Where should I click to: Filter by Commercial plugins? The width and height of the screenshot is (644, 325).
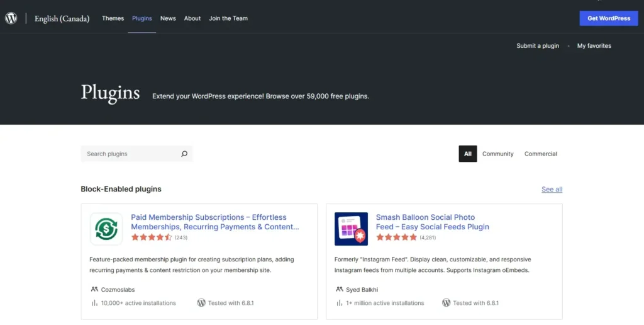[x=540, y=154]
